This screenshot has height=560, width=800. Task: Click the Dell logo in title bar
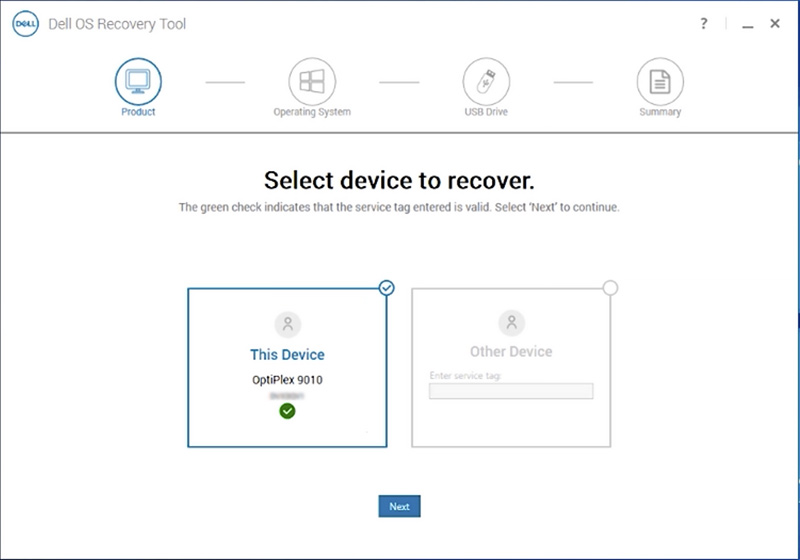click(x=26, y=23)
